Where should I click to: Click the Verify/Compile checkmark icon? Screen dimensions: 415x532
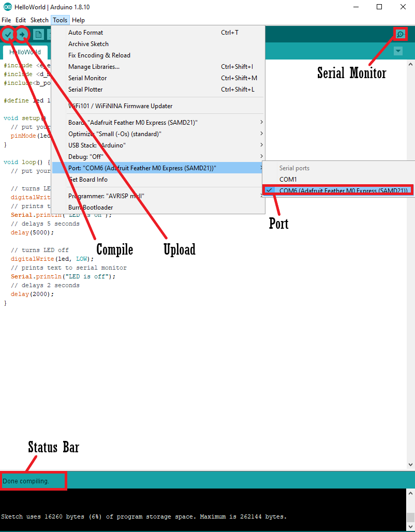pyautogui.click(x=8, y=35)
